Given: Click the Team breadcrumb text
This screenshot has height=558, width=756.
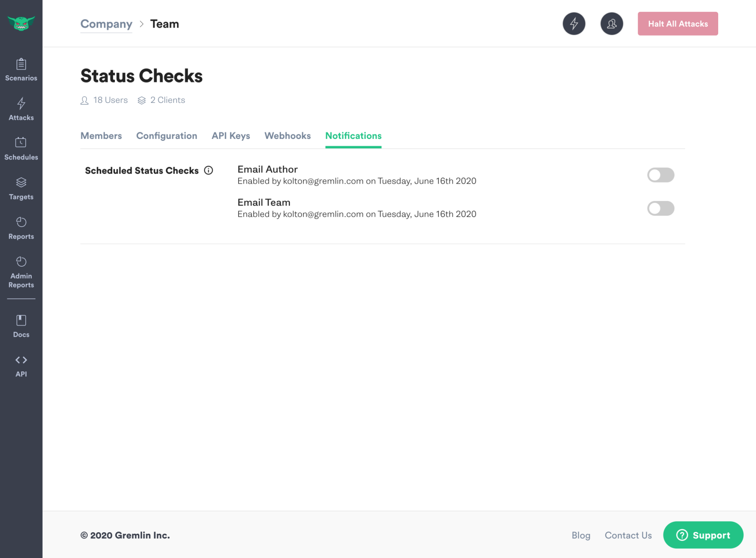Looking at the screenshot, I should pyautogui.click(x=165, y=24).
